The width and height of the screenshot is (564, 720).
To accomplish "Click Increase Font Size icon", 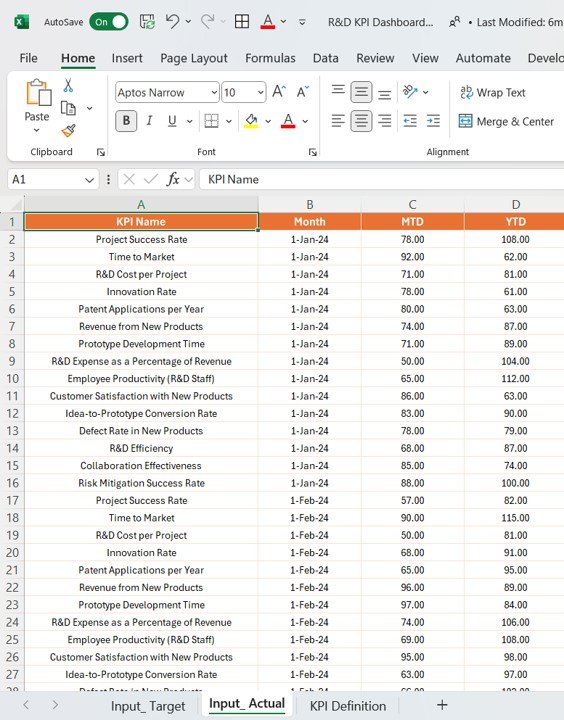I will [279, 91].
